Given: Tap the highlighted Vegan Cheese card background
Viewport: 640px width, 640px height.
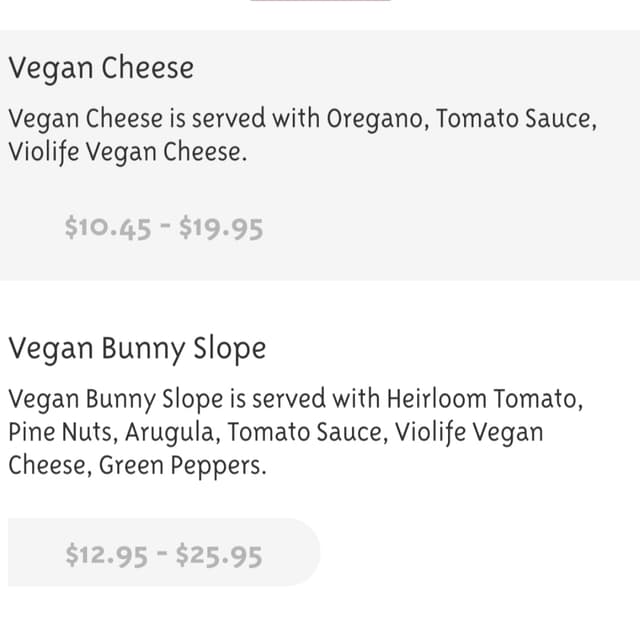Looking at the screenshot, I should [320, 155].
